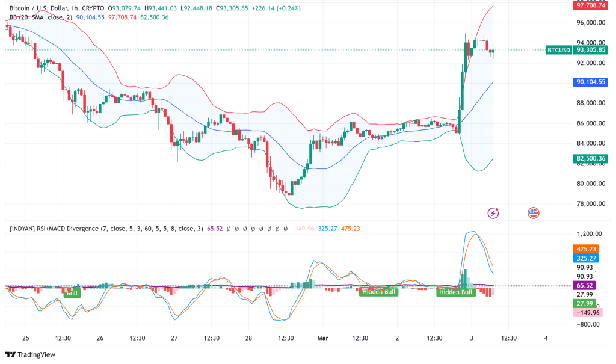The height and width of the screenshot is (364, 616).
Task: Click the US flag economic event icon
Action: (x=533, y=213)
